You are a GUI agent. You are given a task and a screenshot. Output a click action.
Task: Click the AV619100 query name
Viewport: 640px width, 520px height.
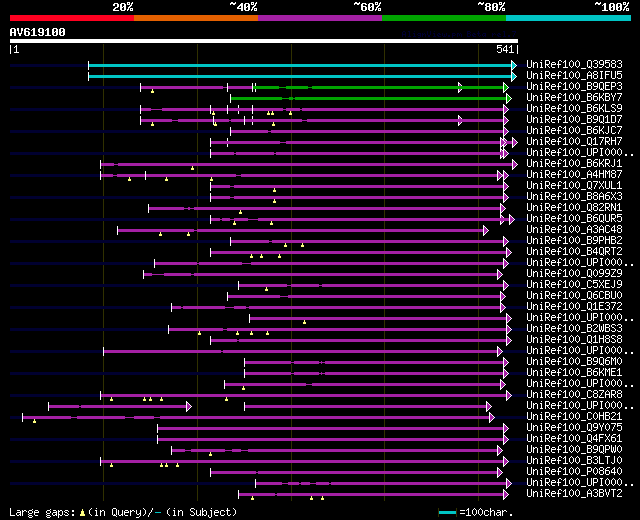pyautogui.click(x=38, y=32)
